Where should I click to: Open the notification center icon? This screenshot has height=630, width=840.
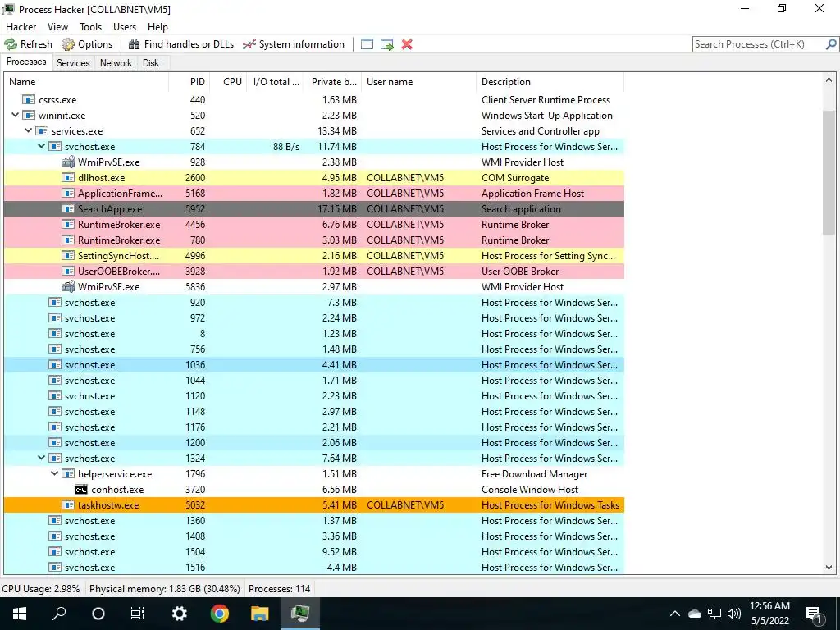click(x=814, y=614)
